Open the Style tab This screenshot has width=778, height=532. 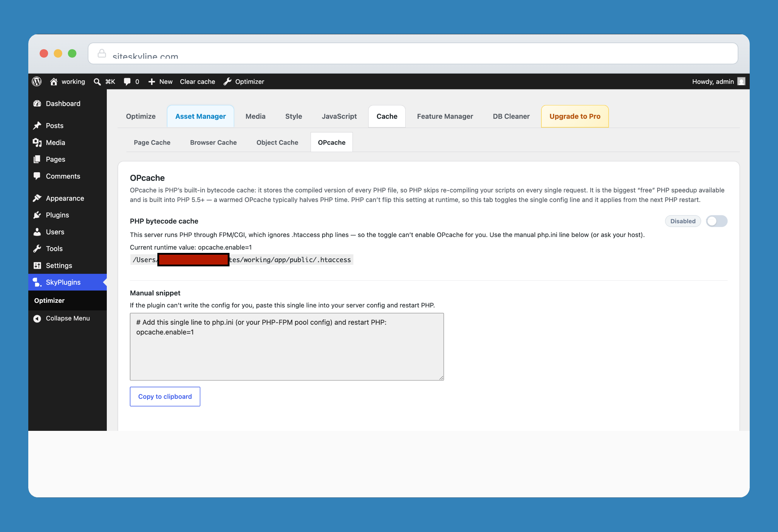pos(294,116)
